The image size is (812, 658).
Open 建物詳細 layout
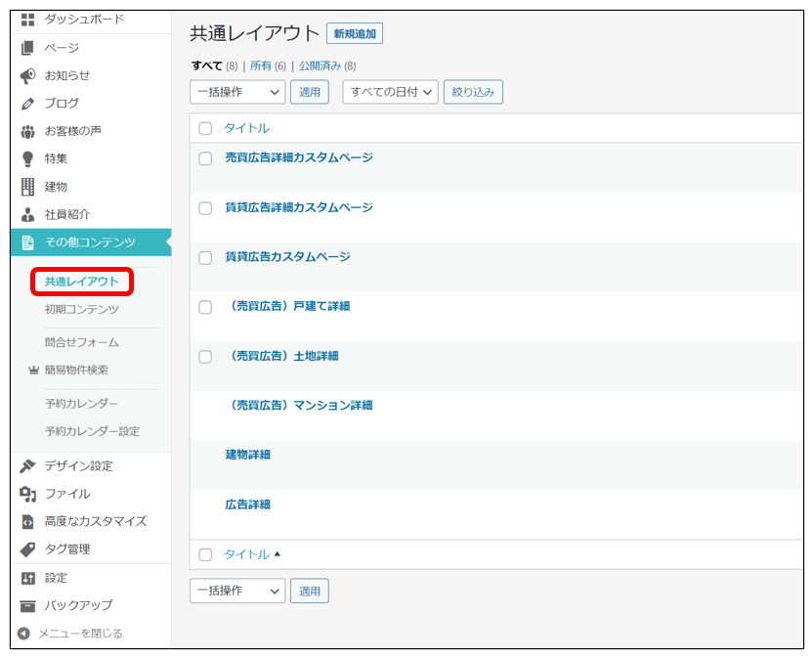pyautogui.click(x=247, y=455)
